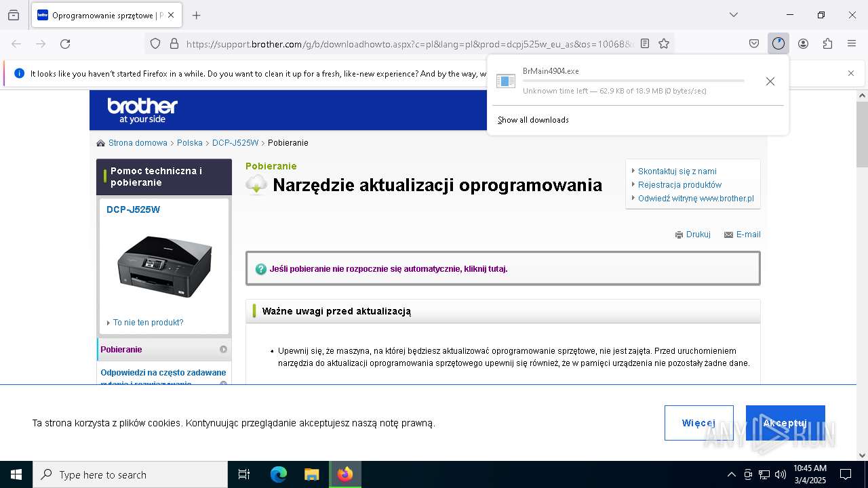Click BrMain4904.exe download progress bar
This screenshot has height=488, width=868.
tap(633, 81)
